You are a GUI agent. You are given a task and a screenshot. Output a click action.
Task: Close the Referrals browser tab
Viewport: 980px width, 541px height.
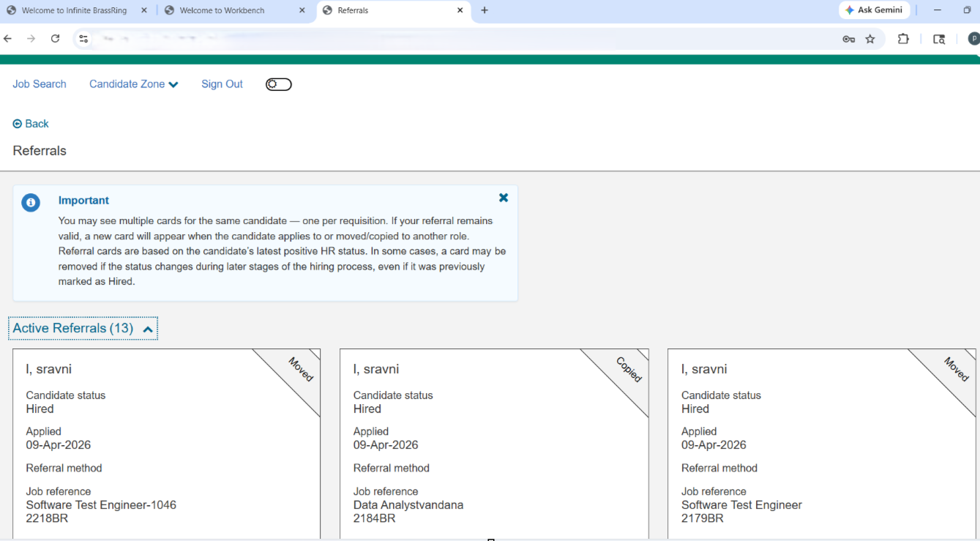[x=460, y=10]
